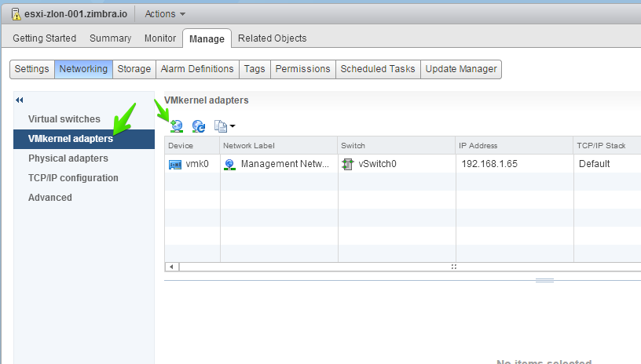Click the host warning icon next to esxi-zlon-001.zimbra.io
Image resolution: width=641 pixels, height=364 pixels.
coord(16,14)
